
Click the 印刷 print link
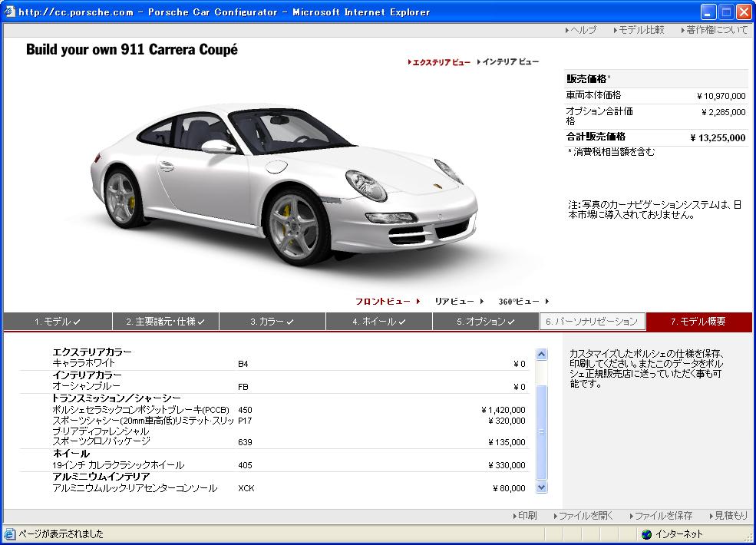pyautogui.click(x=524, y=516)
